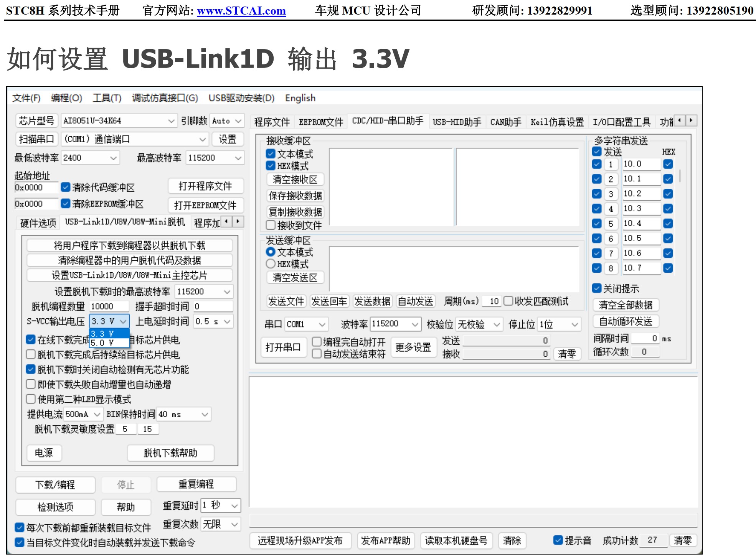The image size is (756, 558).
Task: Open Keil仿真设置 tab
Action: (557, 122)
